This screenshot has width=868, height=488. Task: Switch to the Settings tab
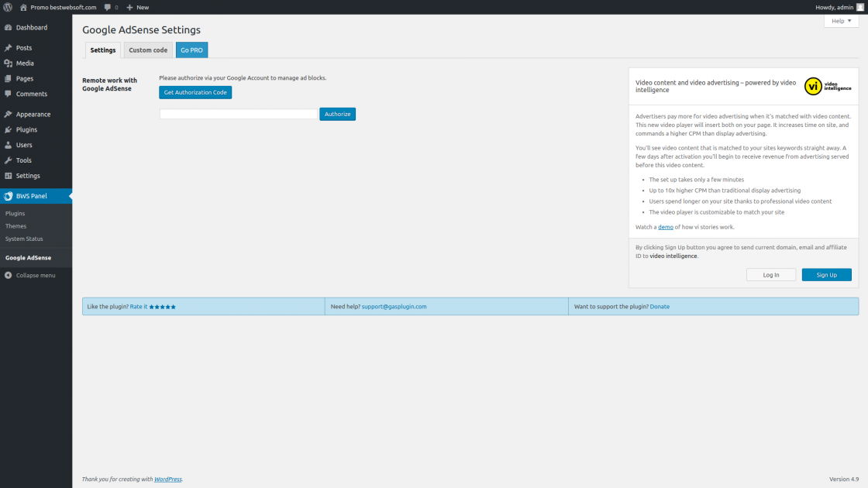coord(103,50)
